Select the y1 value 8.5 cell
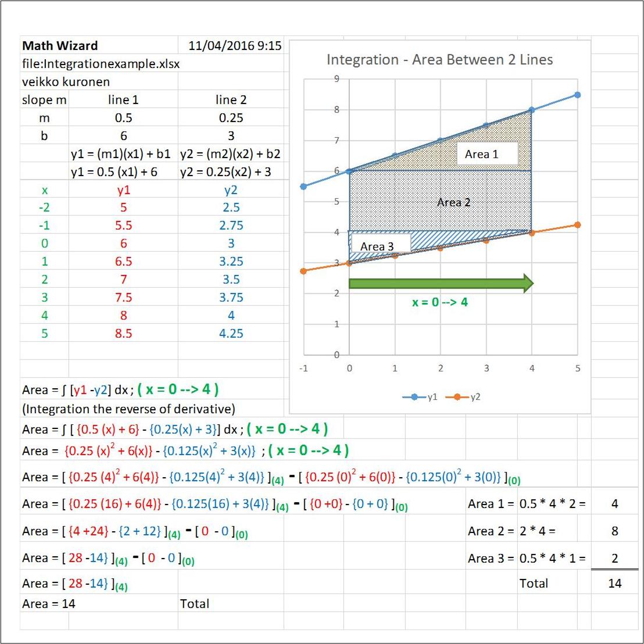Screen dimensions: 644x644 click(123, 334)
